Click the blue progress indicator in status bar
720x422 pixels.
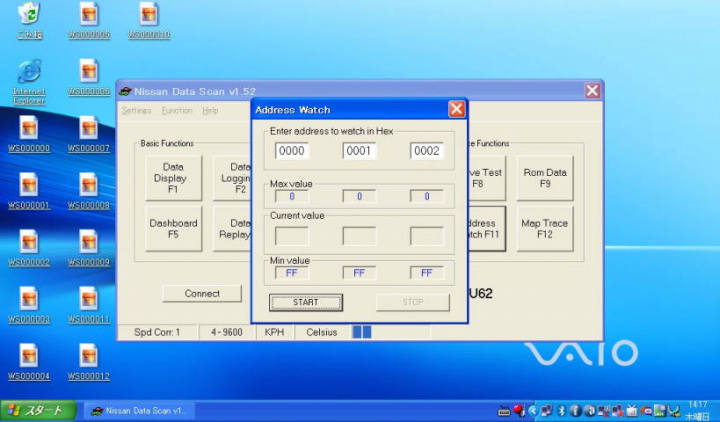click(362, 332)
